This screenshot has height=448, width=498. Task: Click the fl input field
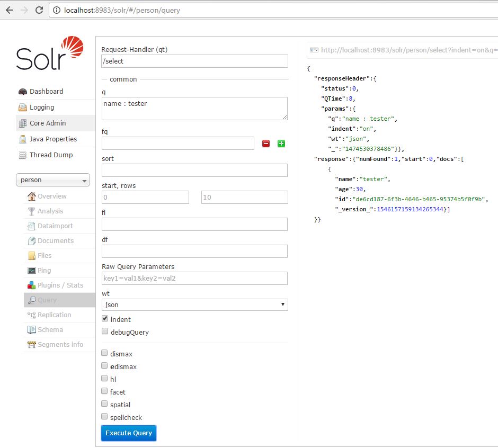pyautogui.click(x=194, y=224)
